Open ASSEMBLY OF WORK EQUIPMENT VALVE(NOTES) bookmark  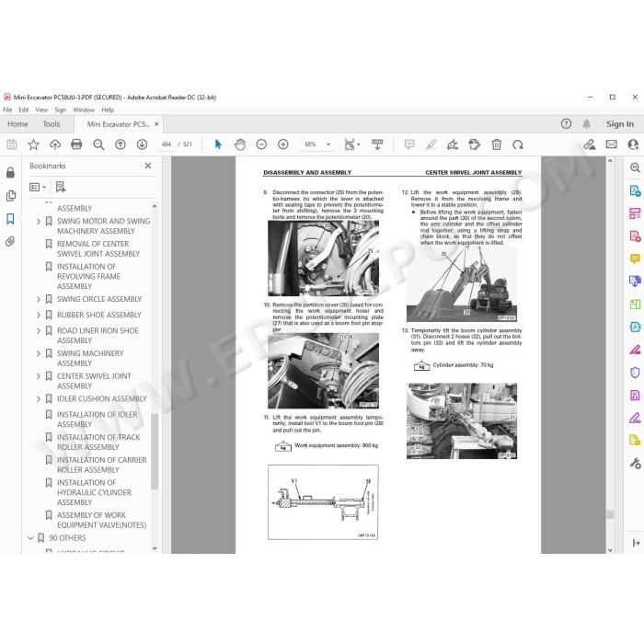pos(101,520)
